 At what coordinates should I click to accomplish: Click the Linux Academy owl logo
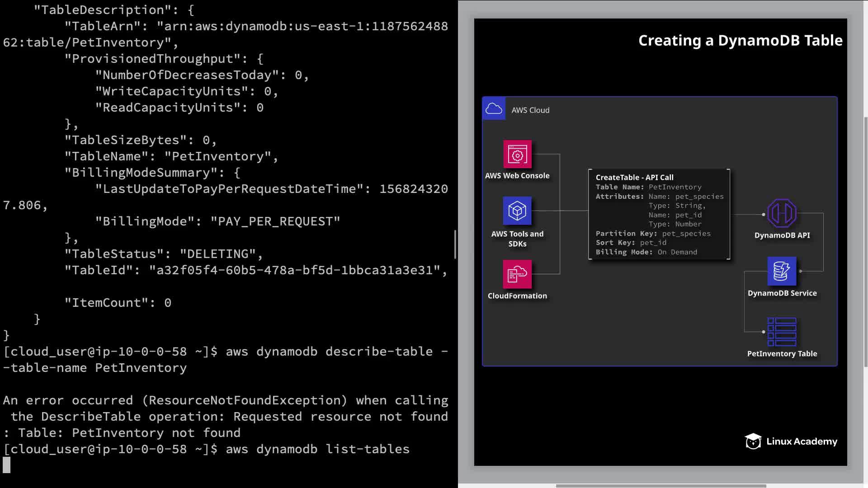coord(753,441)
